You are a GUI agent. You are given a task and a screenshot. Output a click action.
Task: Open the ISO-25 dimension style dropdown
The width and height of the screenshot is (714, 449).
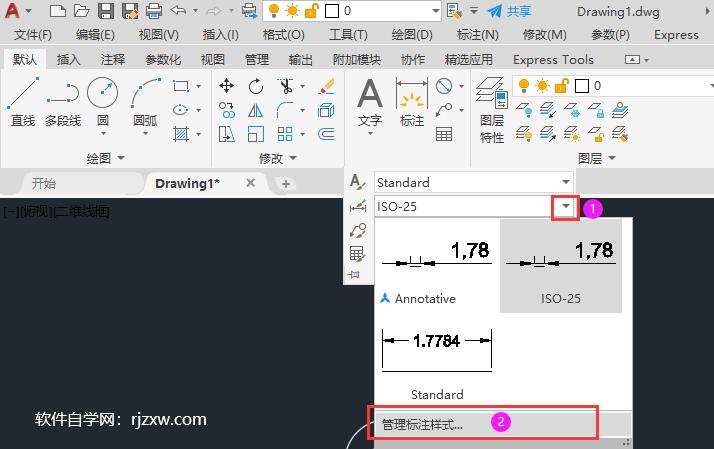pos(566,206)
